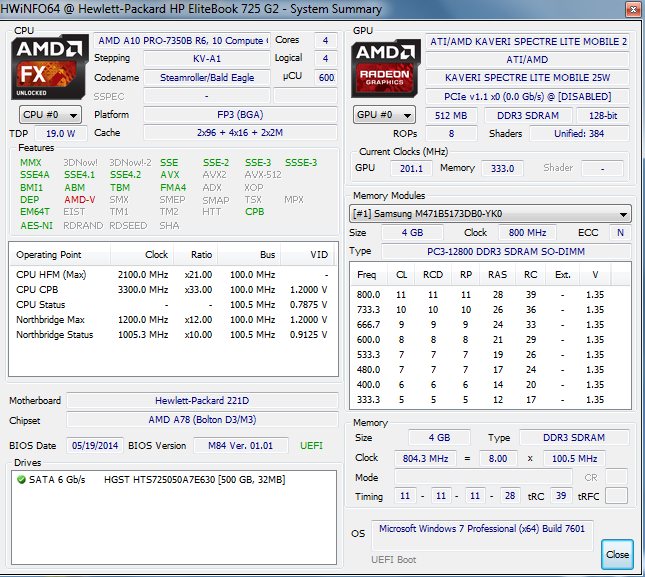The image size is (645, 577).
Task: Click the 333.0 GPU memory clock value
Action: click(x=502, y=169)
